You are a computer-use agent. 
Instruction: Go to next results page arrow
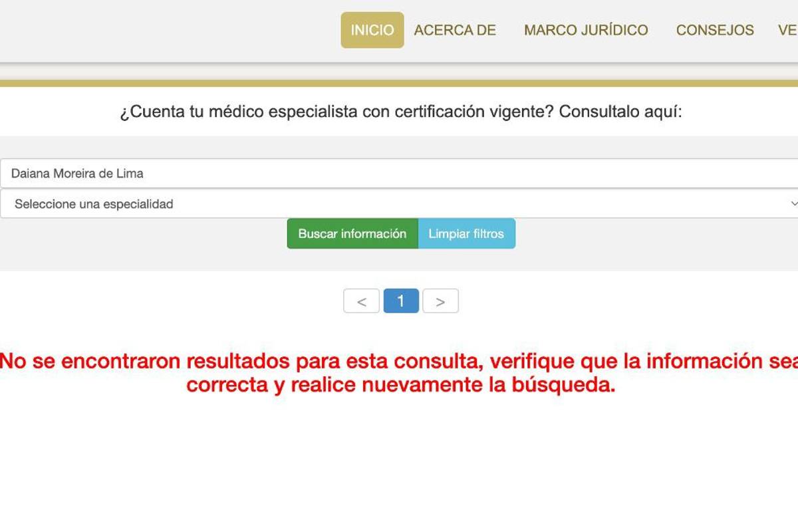[440, 301]
